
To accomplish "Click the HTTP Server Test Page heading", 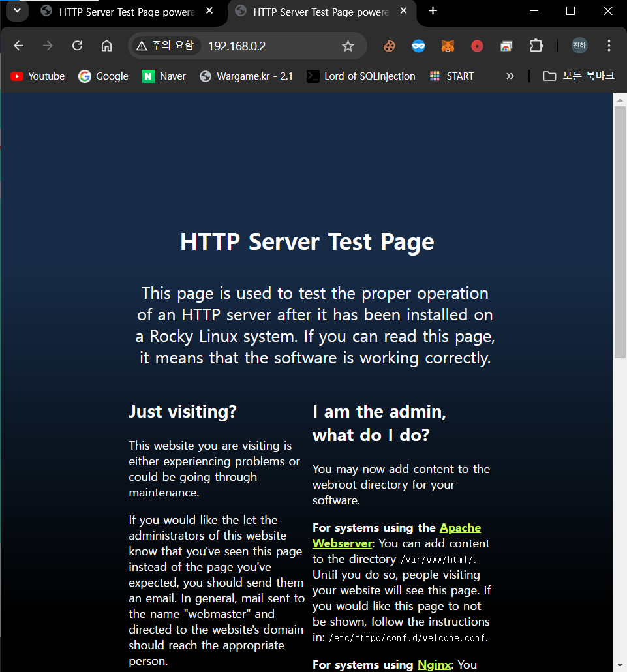I will click(307, 241).
